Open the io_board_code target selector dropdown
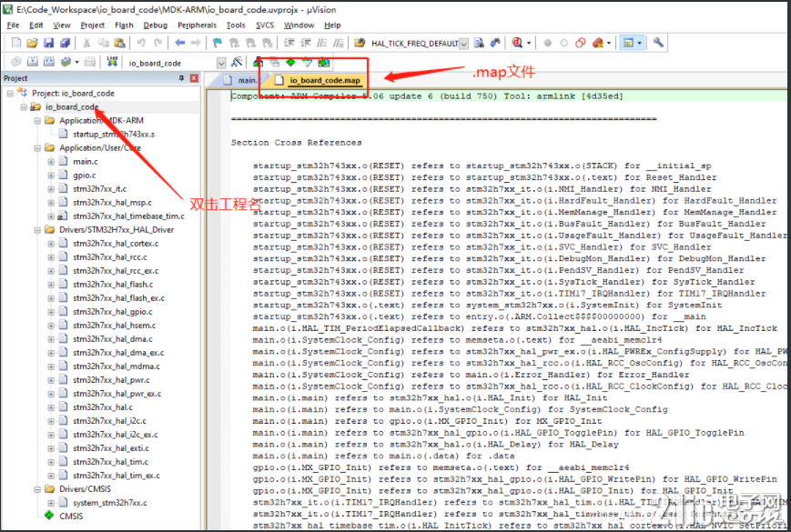The width and height of the screenshot is (791, 532). point(221,63)
